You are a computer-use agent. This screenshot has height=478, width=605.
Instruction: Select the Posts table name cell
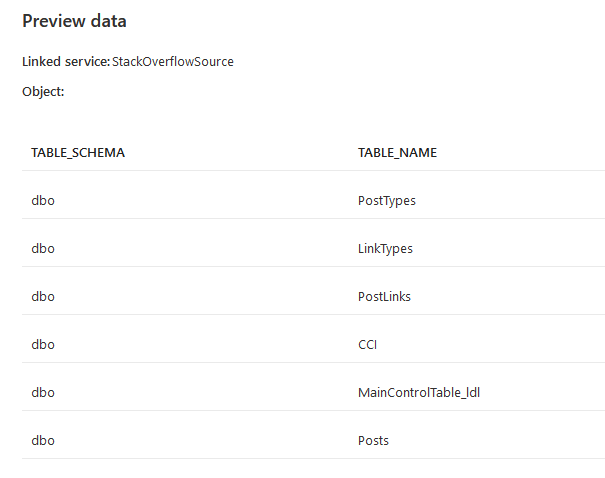373,440
